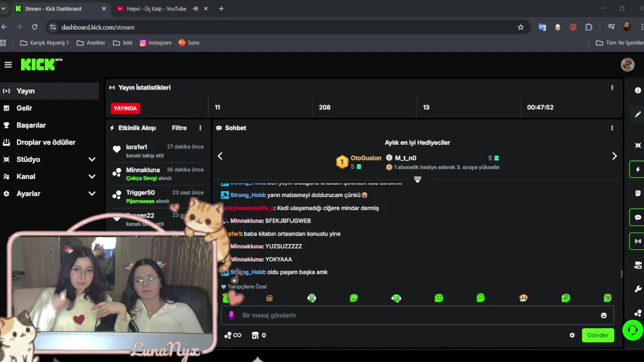This screenshot has width=644, height=362.
Task: Insert the red-capped mushroom emote
Action: click(x=523, y=298)
